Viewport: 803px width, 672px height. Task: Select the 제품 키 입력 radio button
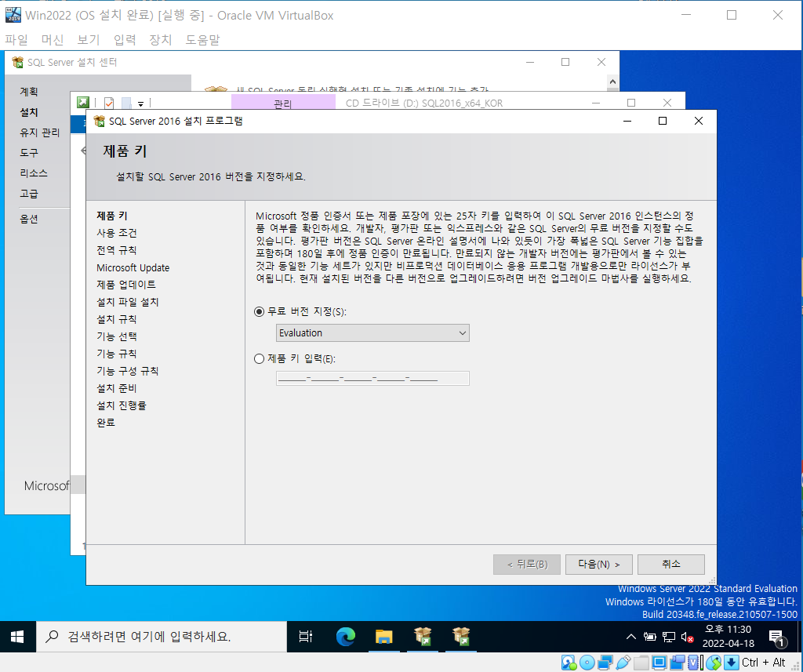click(259, 359)
